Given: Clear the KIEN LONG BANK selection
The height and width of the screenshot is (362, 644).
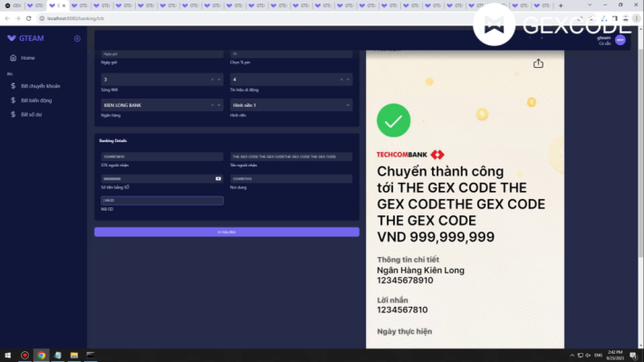Looking at the screenshot, I should click(x=212, y=106).
